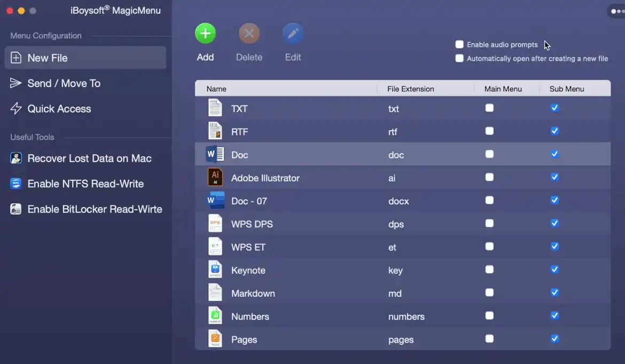The image size is (625, 364).
Task: Click the Pages file icon
Action: pos(215,339)
